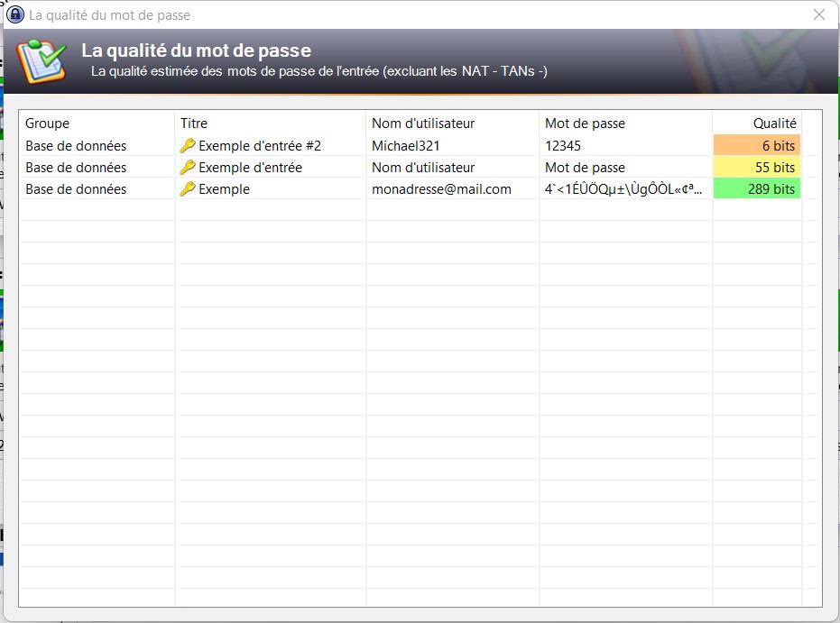840x623 pixels.
Task: Sort entries by Titre column header
Action: click(x=194, y=124)
